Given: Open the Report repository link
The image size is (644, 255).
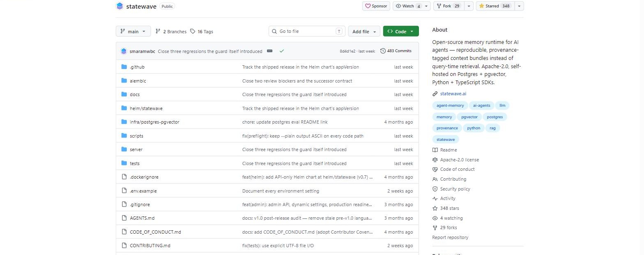Looking at the screenshot, I should pos(450,237).
